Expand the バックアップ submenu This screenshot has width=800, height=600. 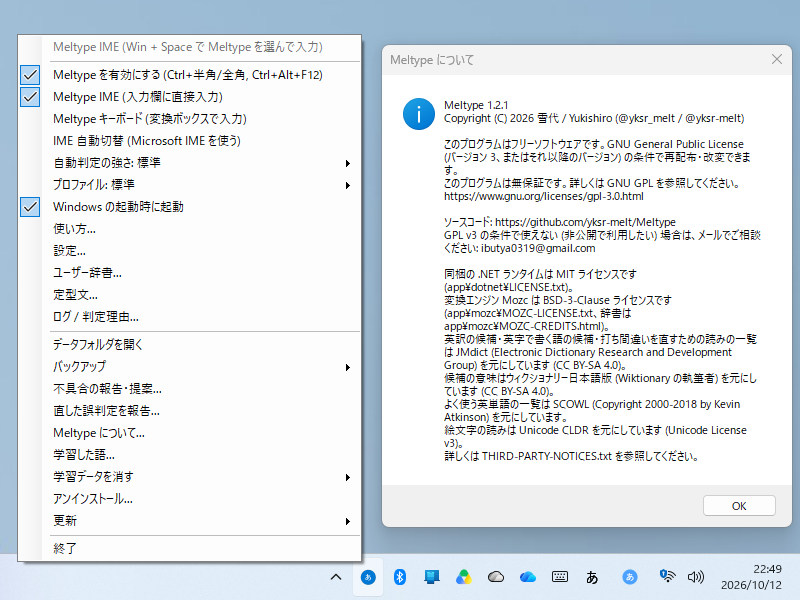pyautogui.click(x=189, y=366)
